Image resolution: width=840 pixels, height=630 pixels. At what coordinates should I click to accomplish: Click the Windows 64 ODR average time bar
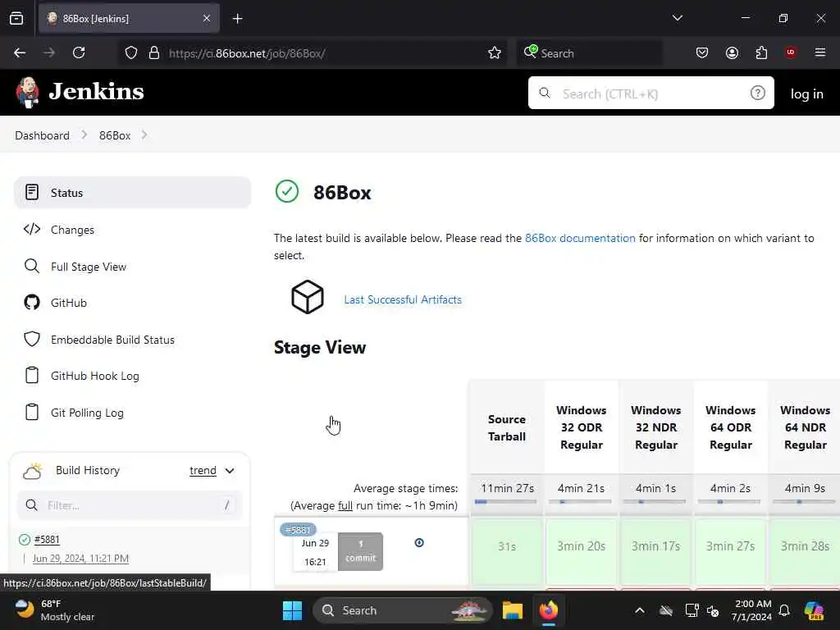coord(729,501)
